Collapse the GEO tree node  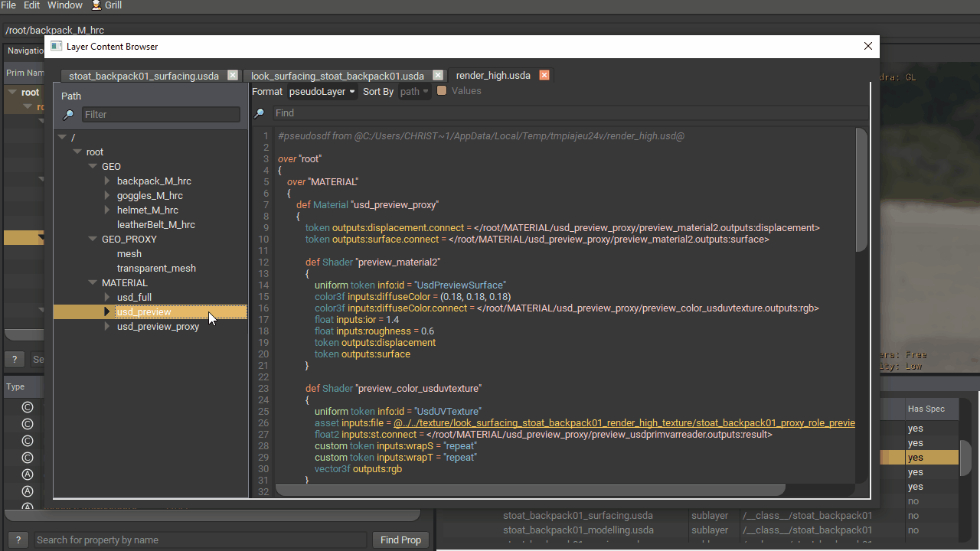tap(93, 167)
